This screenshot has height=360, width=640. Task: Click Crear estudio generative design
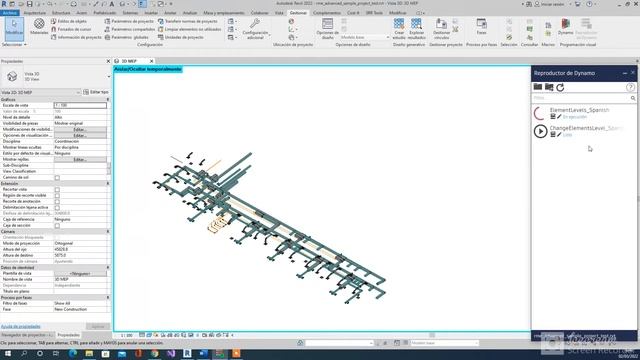399,29
